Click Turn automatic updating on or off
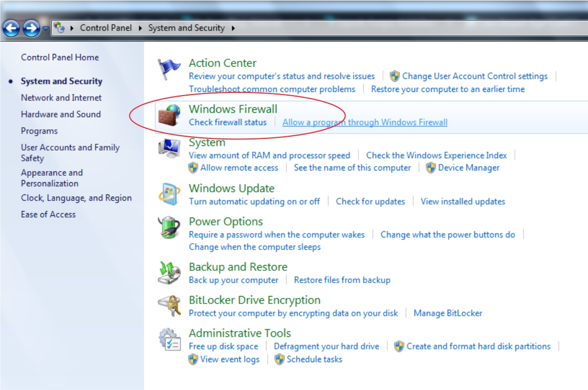 coord(254,201)
